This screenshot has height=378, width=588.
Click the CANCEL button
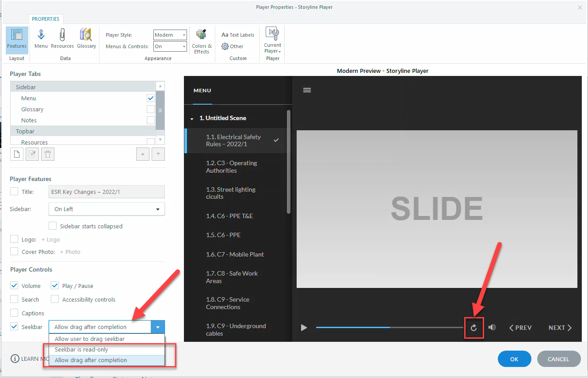click(x=558, y=359)
